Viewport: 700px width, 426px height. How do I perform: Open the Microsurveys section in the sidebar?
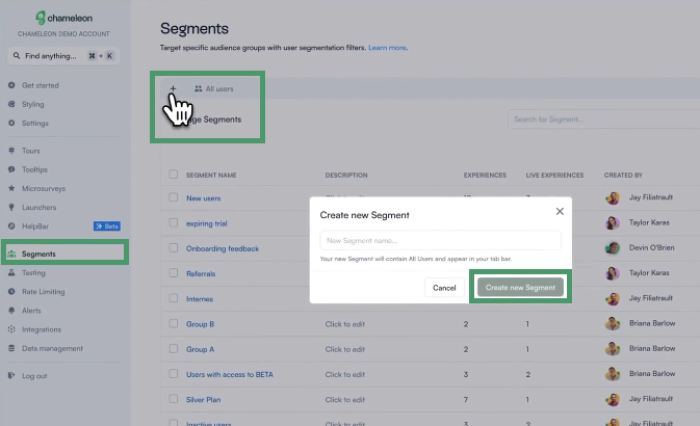tap(46, 188)
